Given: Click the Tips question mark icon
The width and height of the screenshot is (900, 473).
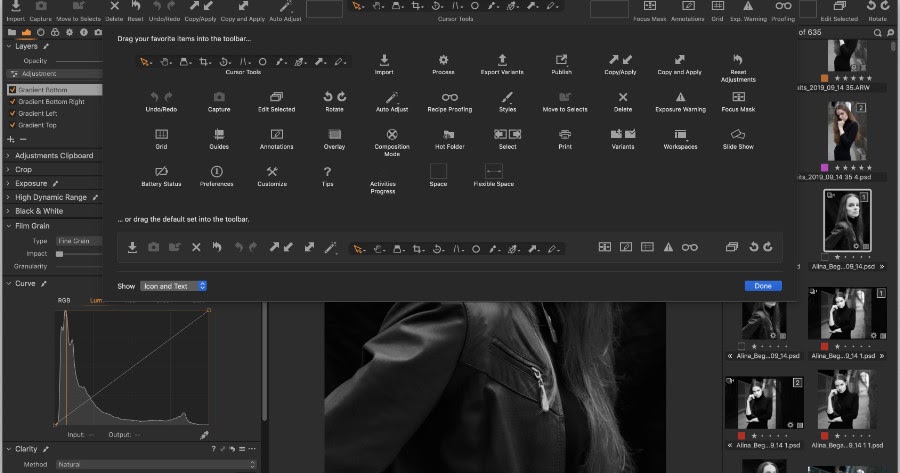Looking at the screenshot, I should click(x=327, y=172).
